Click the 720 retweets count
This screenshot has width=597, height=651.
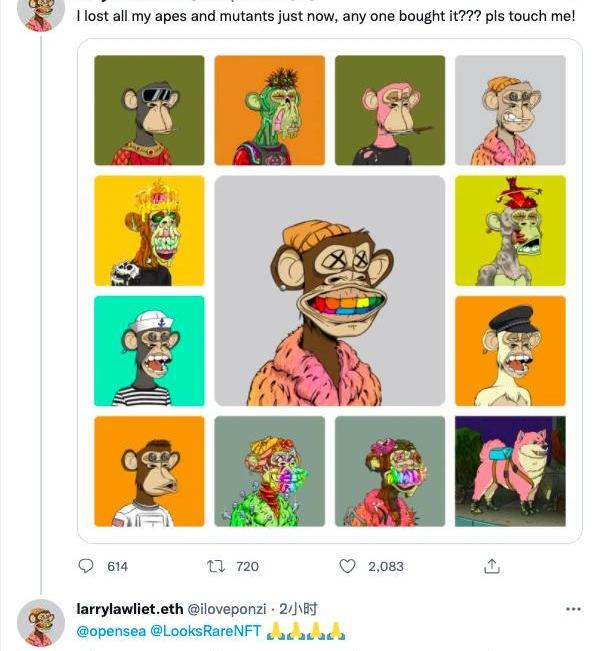coord(247,566)
